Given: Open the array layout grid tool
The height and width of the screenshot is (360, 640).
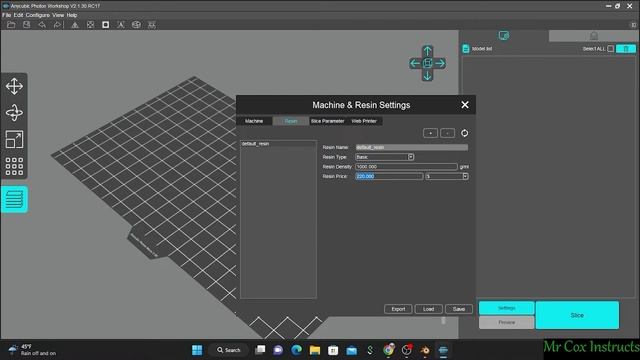Looking at the screenshot, I should pyautogui.click(x=14, y=166).
